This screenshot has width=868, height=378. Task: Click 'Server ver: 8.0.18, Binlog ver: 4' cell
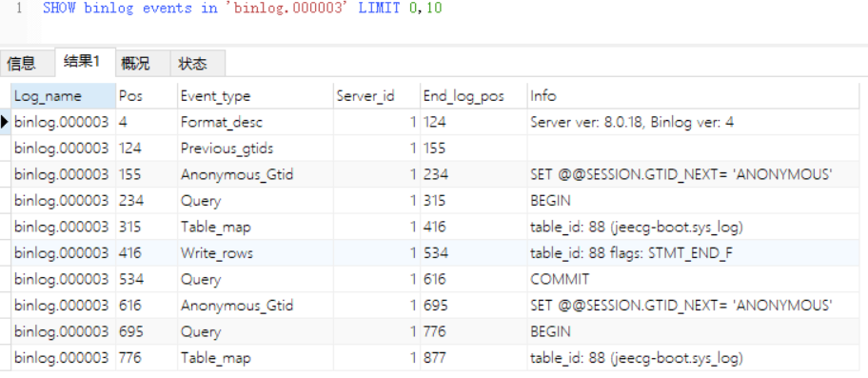tap(693, 122)
